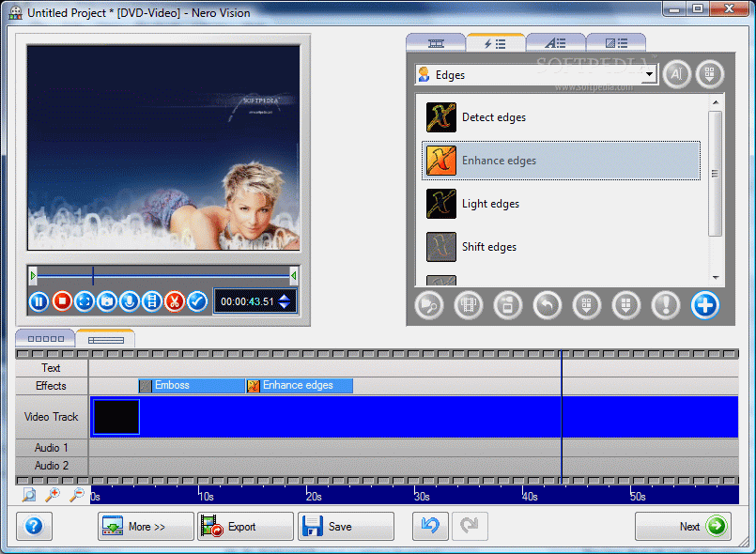
Task: Record audio with the microphone icon
Action: tap(130, 301)
